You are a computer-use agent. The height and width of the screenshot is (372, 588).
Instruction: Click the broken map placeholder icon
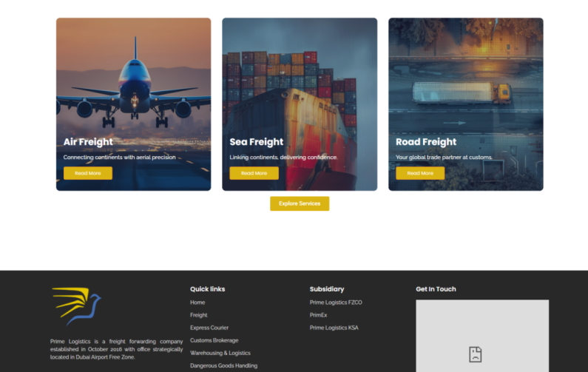pos(475,354)
